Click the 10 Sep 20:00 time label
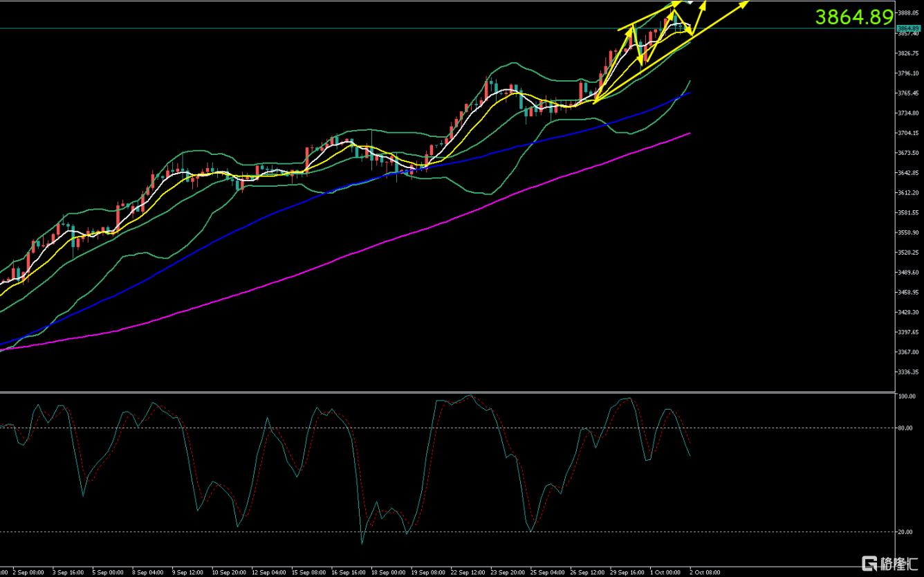This screenshot has width=924, height=577. 228,572
